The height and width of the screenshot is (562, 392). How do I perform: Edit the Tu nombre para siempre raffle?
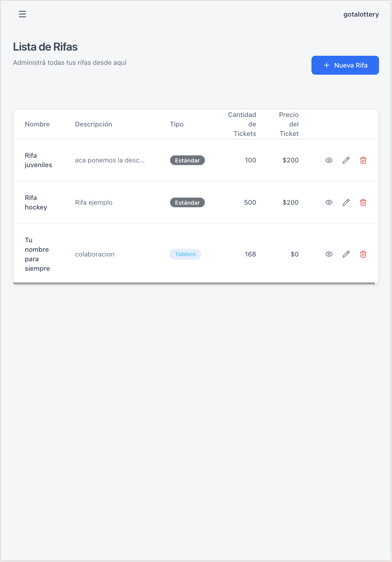pos(346,254)
